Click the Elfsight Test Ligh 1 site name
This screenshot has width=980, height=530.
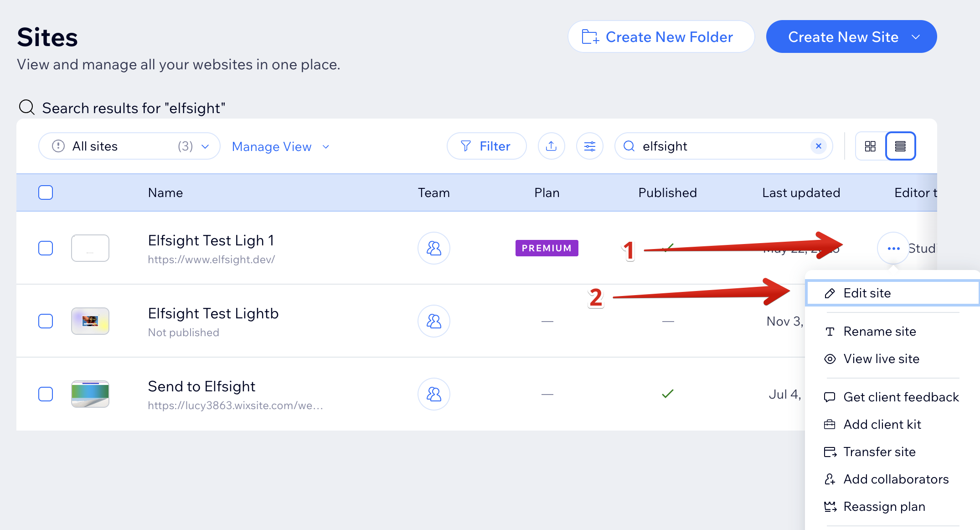tap(211, 240)
